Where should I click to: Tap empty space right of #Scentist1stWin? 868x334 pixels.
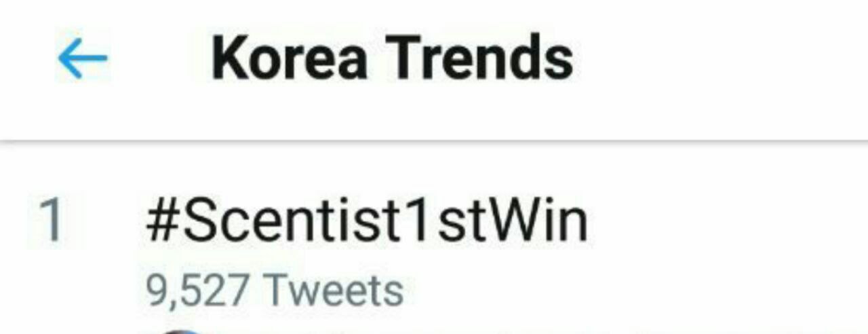click(726, 221)
